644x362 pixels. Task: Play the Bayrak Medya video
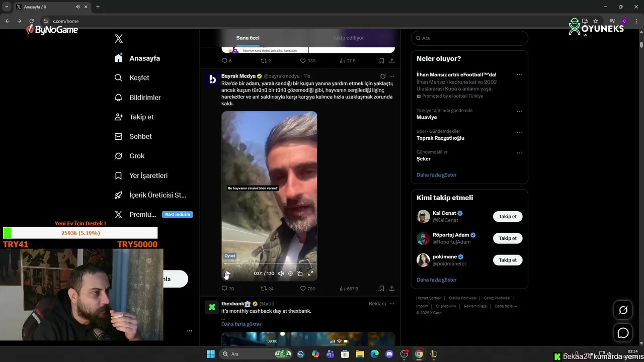[228, 274]
